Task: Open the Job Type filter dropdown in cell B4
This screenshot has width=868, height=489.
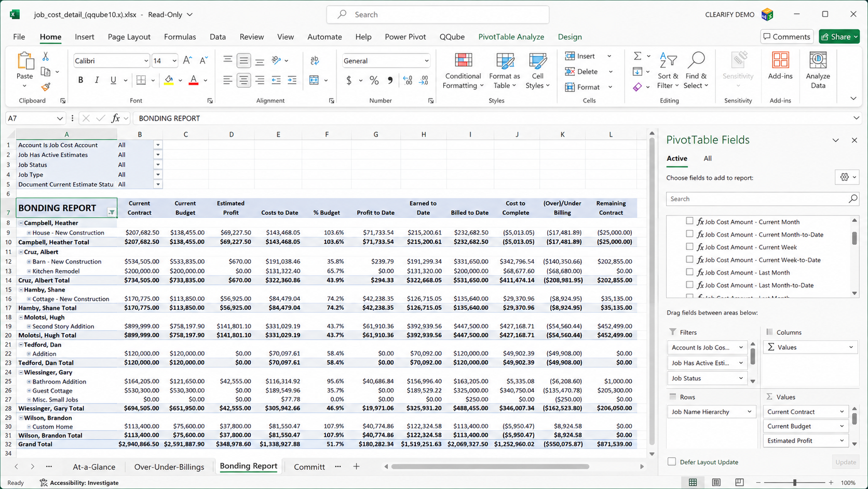Action: pos(158,175)
